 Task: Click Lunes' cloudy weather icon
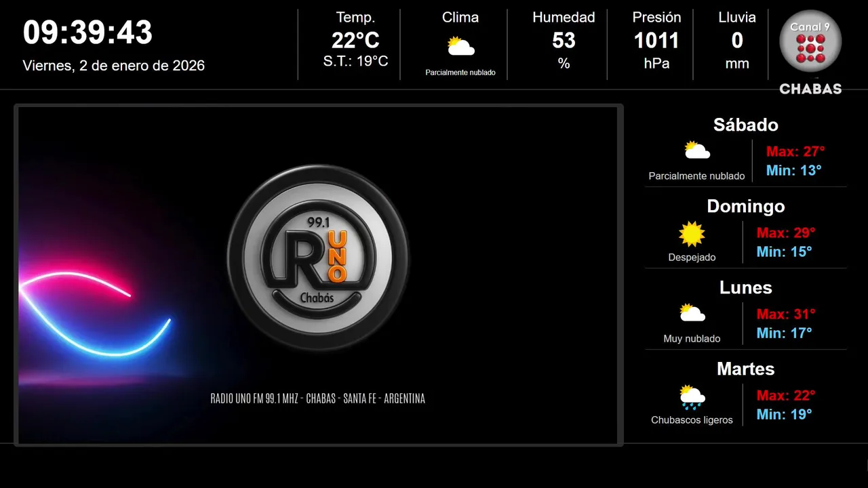click(692, 312)
